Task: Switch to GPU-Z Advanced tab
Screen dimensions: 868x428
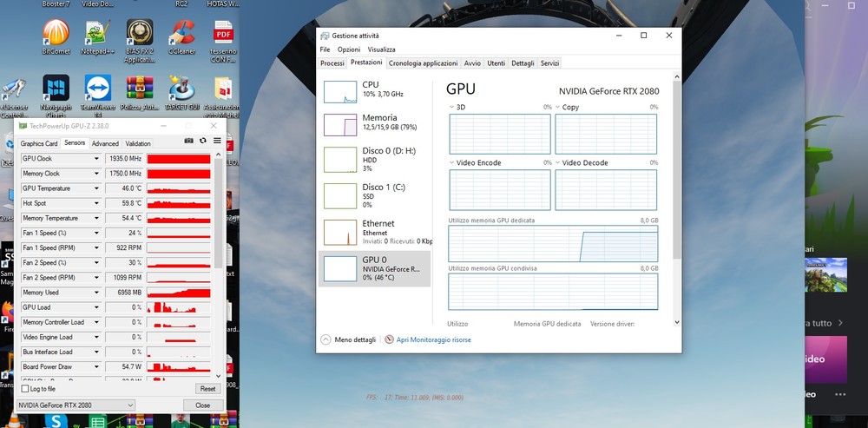Action: point(105,143)
